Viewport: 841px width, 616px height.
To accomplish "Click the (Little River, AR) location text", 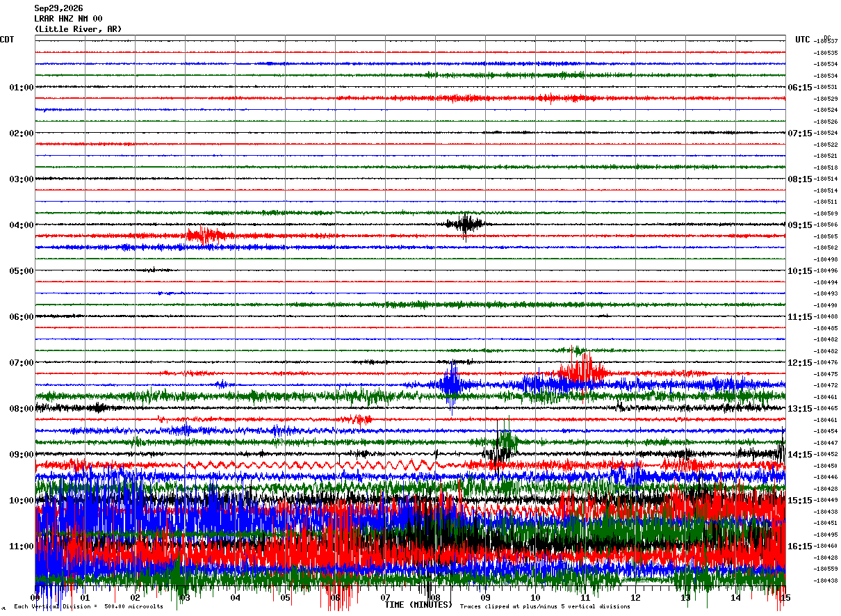I will point(78,29).
